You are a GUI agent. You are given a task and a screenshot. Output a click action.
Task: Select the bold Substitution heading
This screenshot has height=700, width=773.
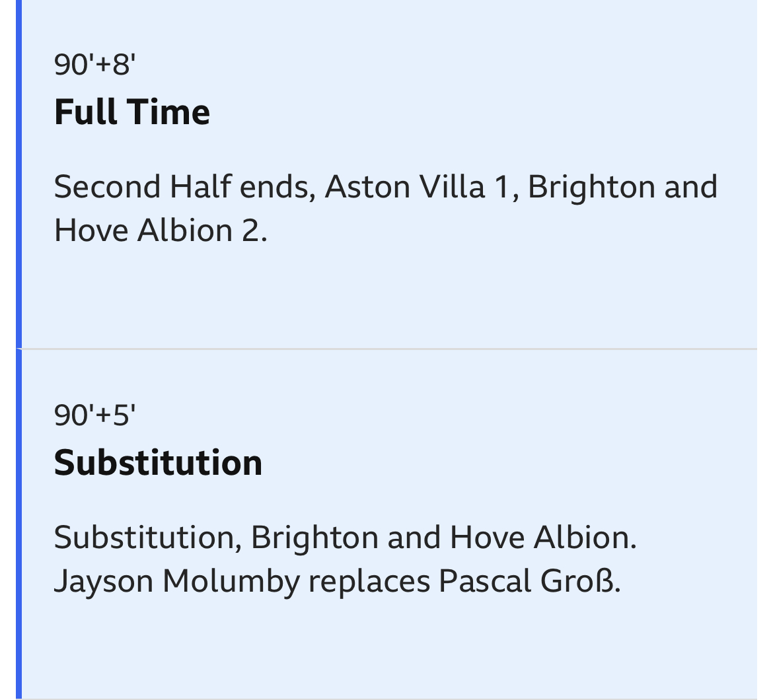point(158,463)
